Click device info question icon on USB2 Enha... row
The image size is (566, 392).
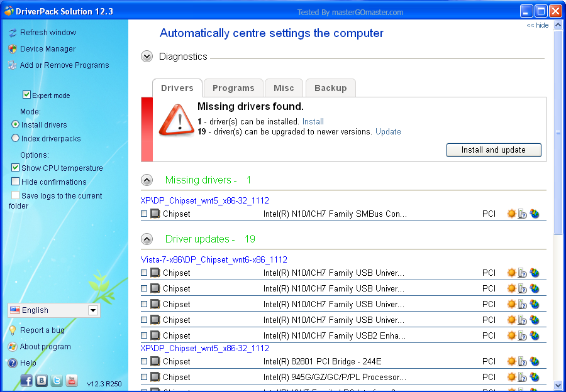tap(523, 335)
